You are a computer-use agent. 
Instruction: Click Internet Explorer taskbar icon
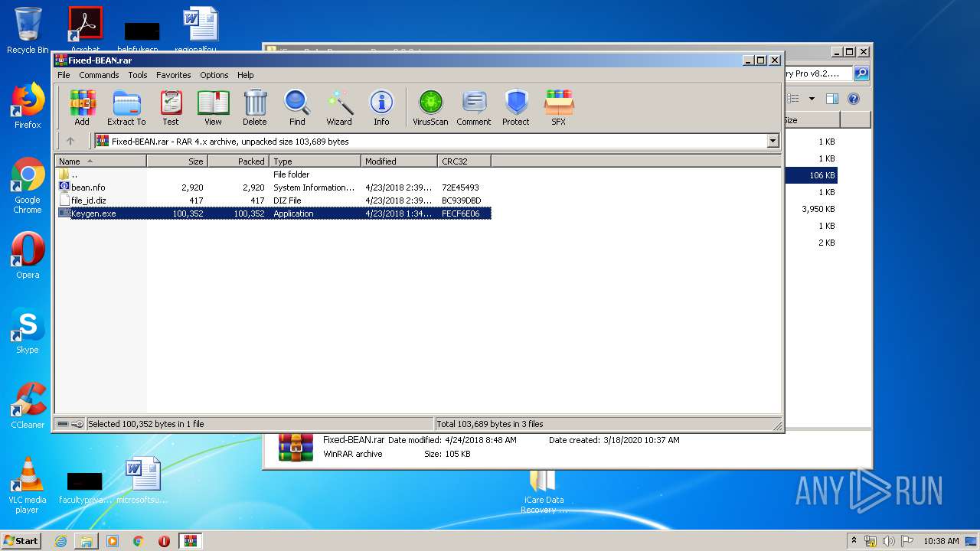(x=60, y=541)
